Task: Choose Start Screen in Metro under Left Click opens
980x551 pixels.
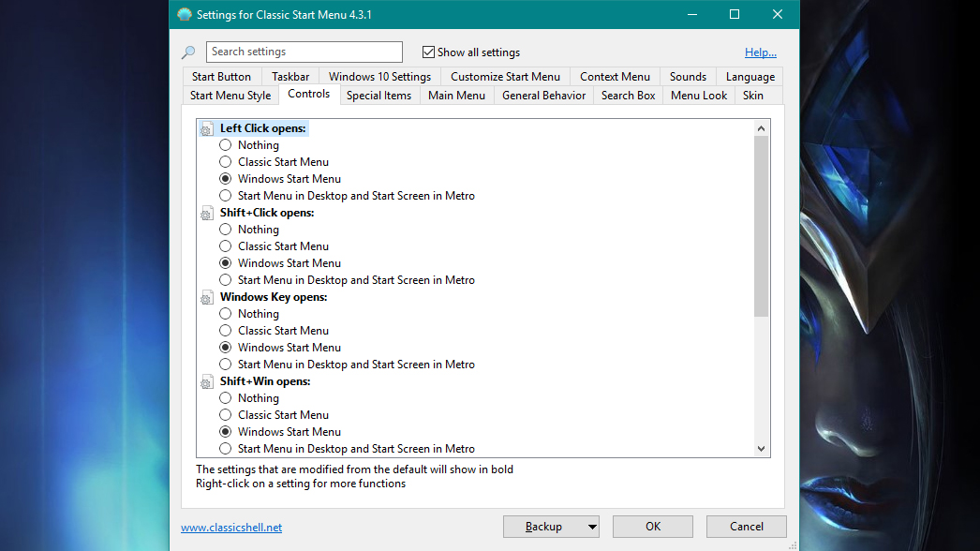Action: tap(226, 196)
